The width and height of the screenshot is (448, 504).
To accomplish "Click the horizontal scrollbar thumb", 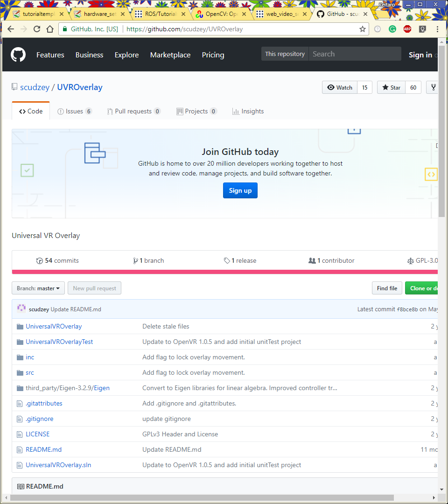I will [202, 497].
